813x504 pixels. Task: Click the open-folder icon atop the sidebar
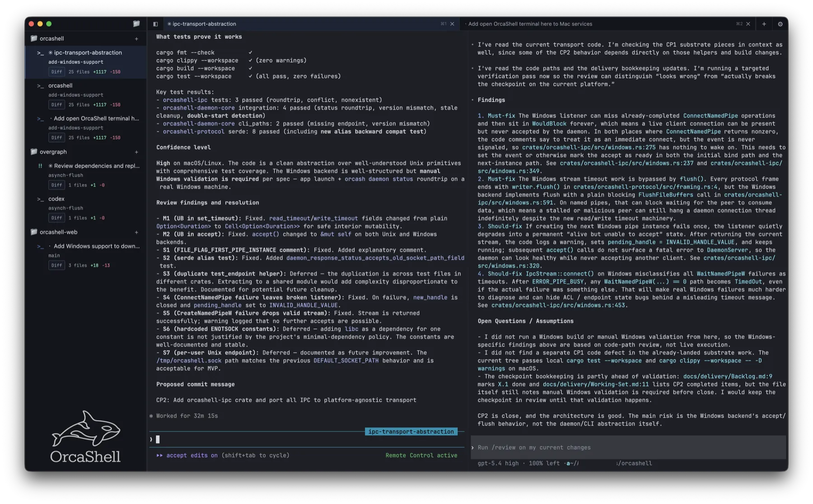pos(136,24)
